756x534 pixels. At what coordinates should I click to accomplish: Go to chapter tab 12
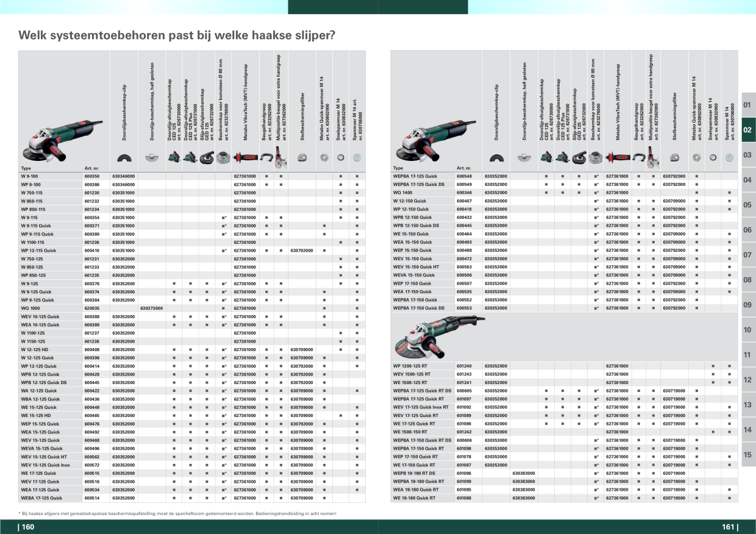click(748, 380)
